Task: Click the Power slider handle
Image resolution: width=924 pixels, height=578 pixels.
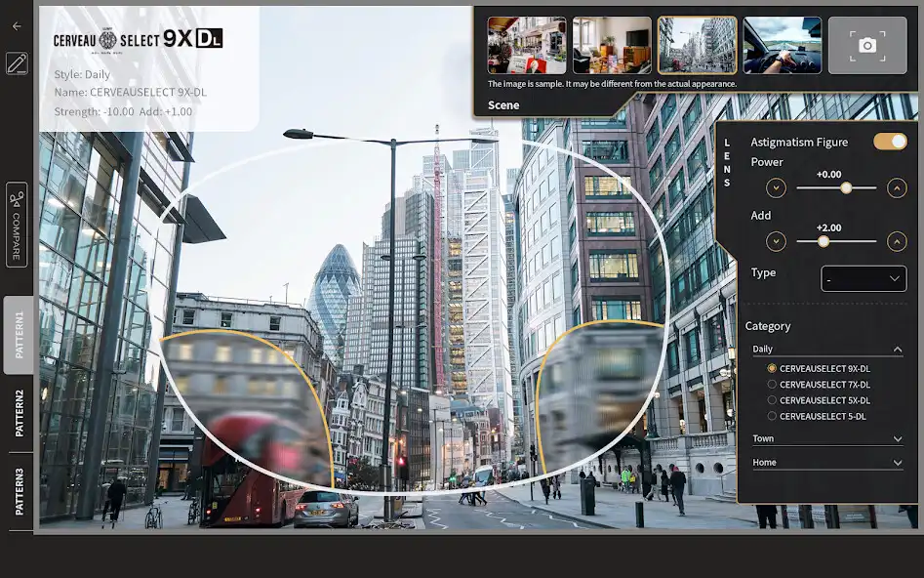Action: [846, 187]
